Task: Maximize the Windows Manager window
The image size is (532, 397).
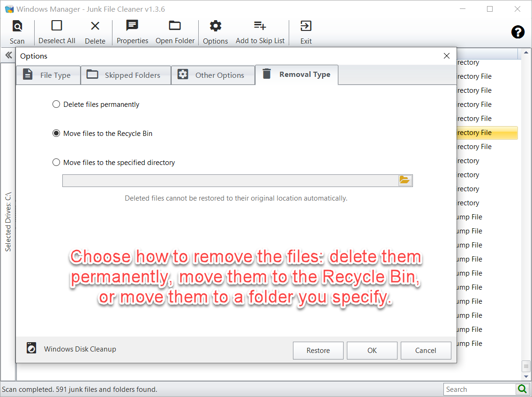Action: 490,9
